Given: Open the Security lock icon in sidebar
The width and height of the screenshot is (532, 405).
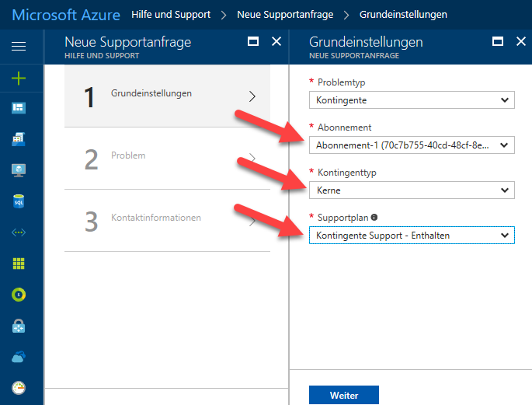Looking at the screenshot, I should click(x=19, y=326).
